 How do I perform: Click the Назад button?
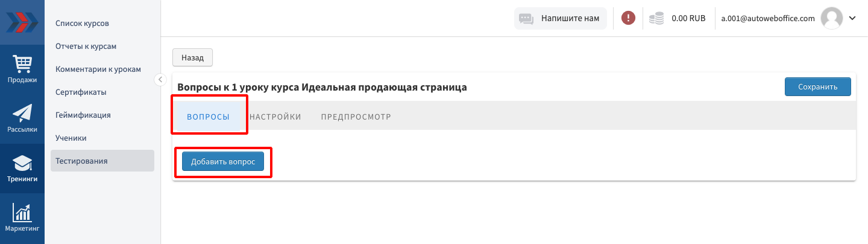pyautogui.click(x=192, y=58)
